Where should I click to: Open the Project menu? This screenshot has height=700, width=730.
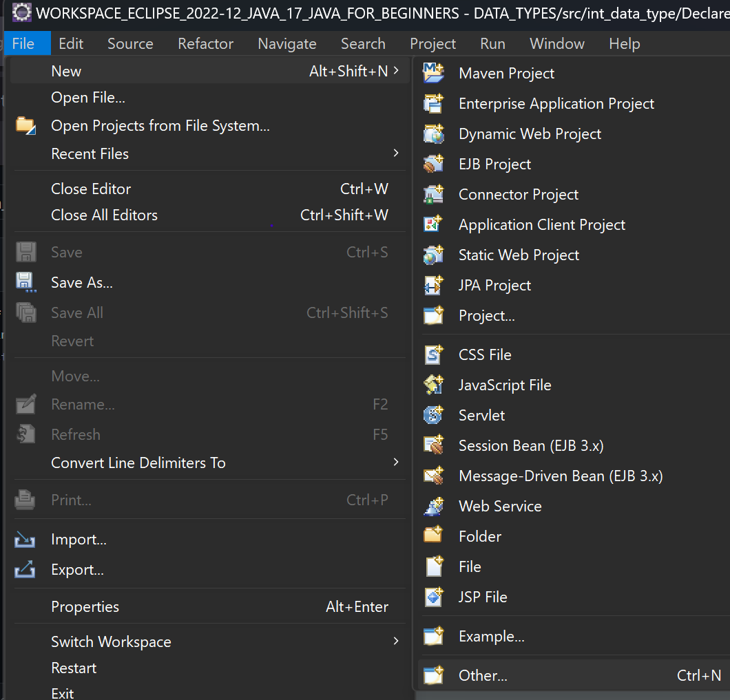(x=432, y=44)
